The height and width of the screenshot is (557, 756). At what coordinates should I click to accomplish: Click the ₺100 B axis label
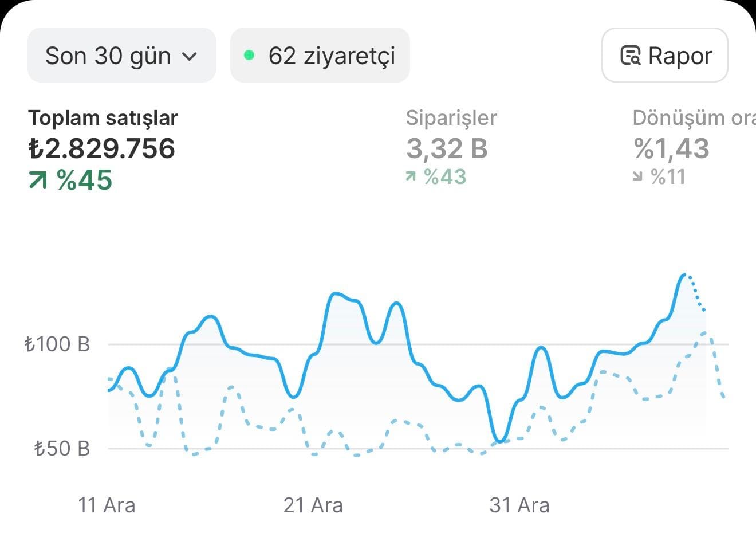(57, 344)
